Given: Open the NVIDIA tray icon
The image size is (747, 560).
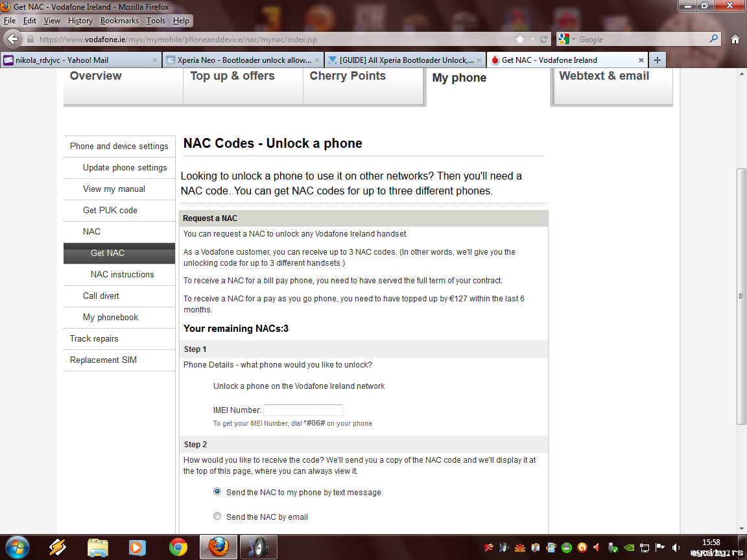Looking at the screenshot, I should point(629,548).
